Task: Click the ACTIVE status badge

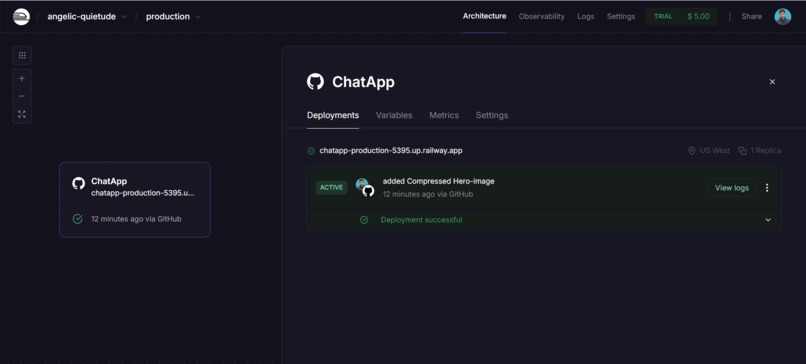Action: pos(331,188)
